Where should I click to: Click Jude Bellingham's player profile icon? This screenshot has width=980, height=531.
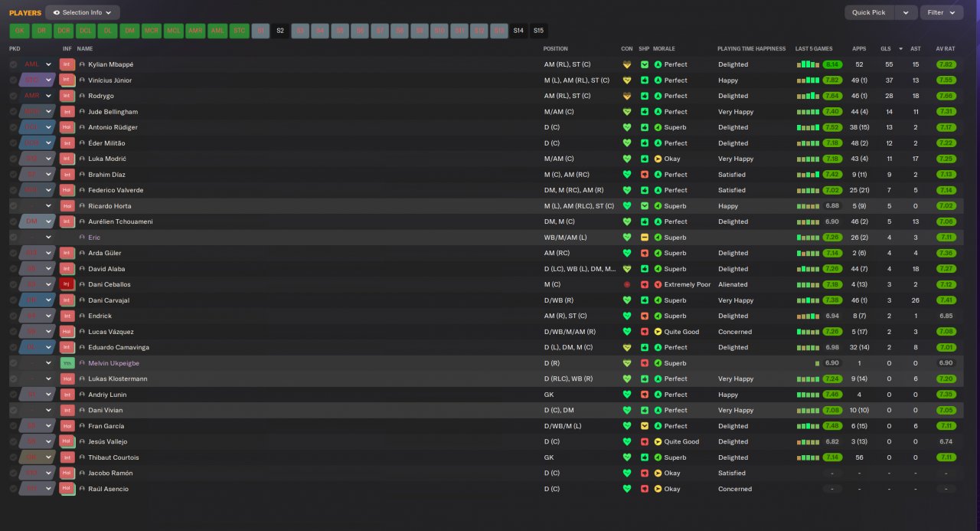82,112
